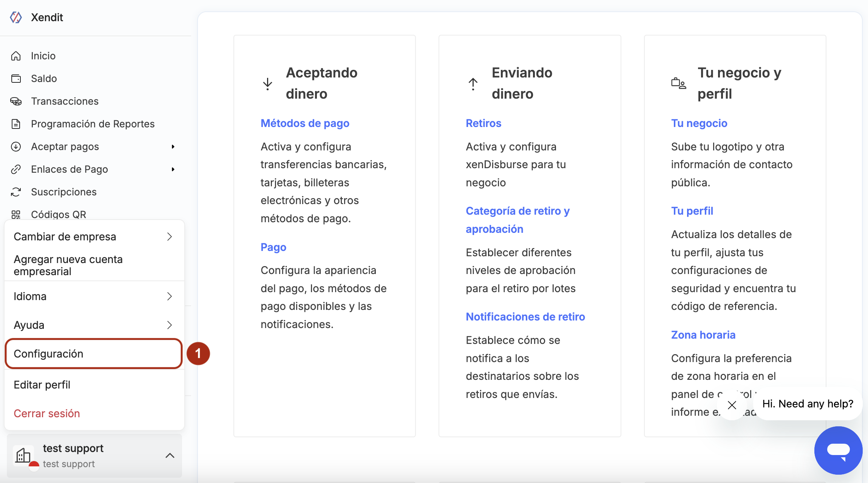
Task: Select Configuración in the account menu
Action: (94, 354)
